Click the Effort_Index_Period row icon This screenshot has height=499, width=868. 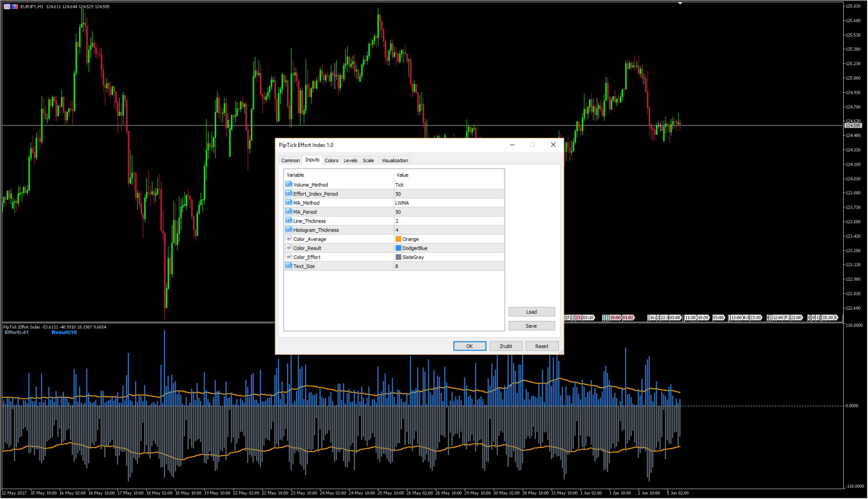tap(289, 194)
